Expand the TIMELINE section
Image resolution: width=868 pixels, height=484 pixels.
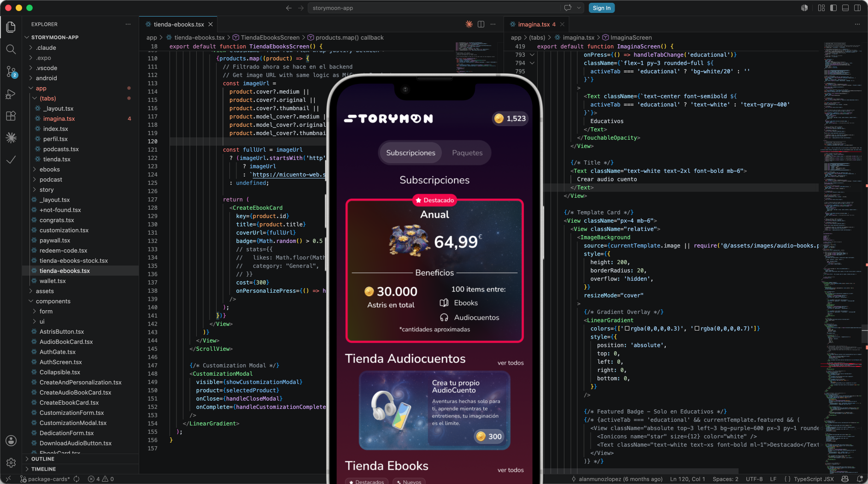click(x=43, y=469)
